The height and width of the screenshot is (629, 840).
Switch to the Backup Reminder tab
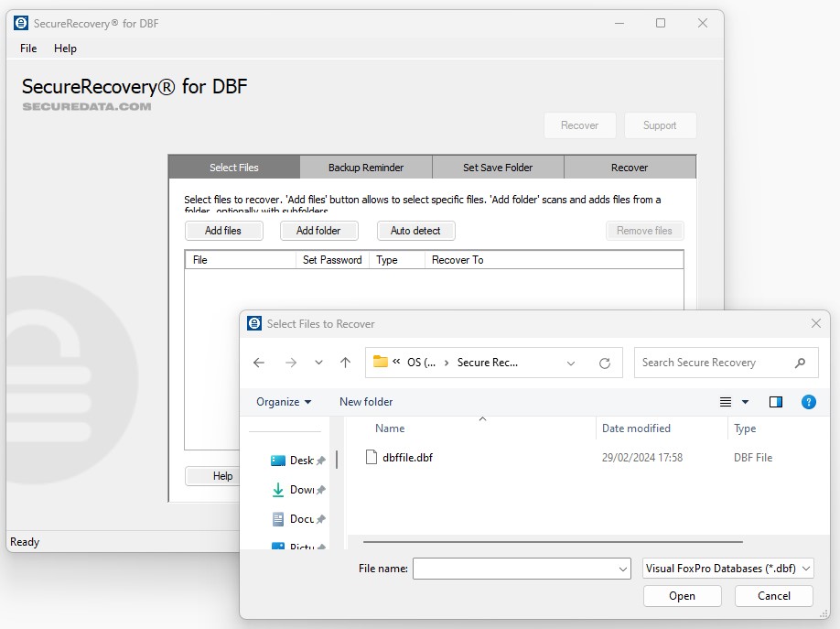click(x=366, y=168)
